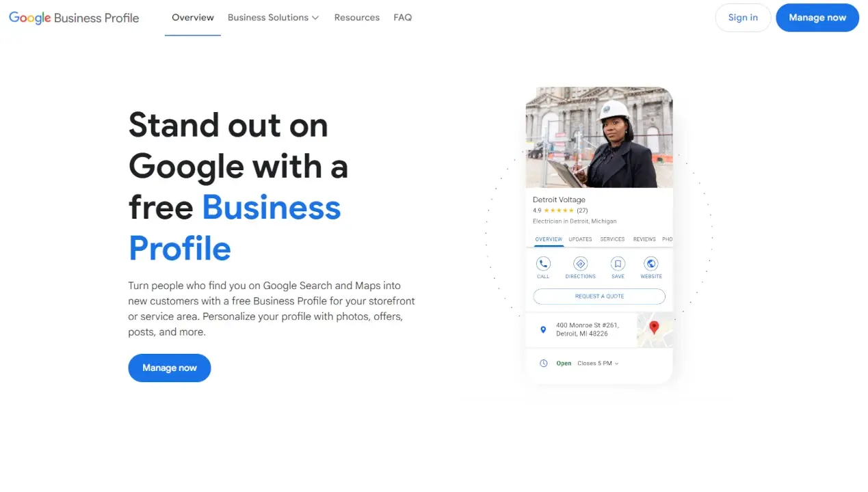Click the Website globe icon
The height and width of the screenshot is (492, 868).
coord(651,264)
